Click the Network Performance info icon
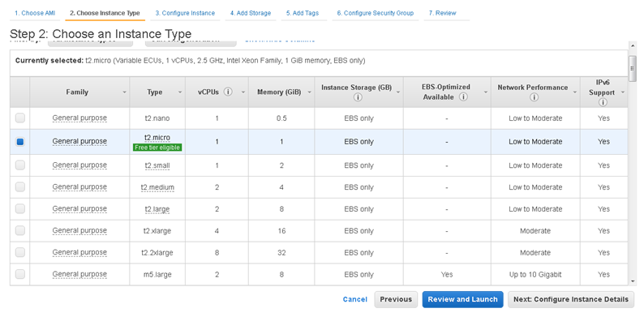This screenshot has width=644, height=317. 534,97
